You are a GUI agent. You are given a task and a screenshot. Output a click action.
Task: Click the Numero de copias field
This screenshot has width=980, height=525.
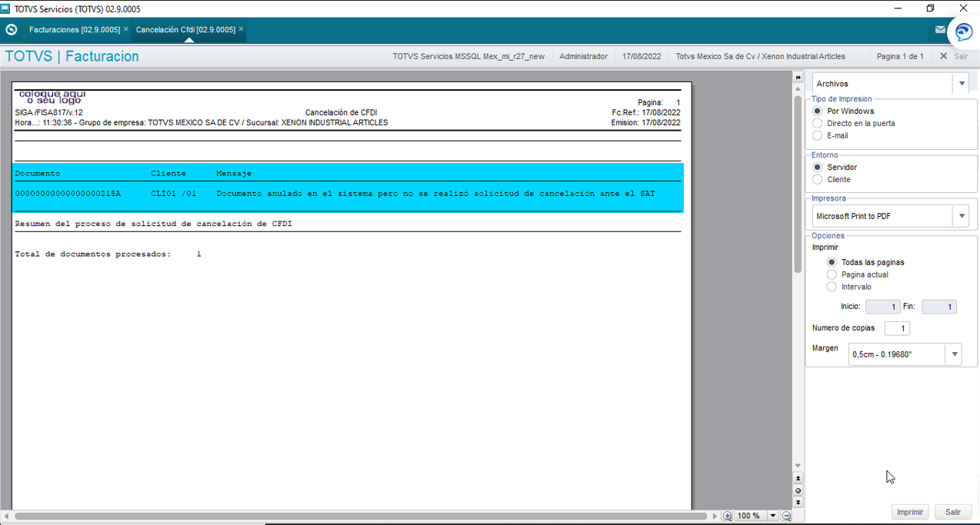click(x=897, y=328)
